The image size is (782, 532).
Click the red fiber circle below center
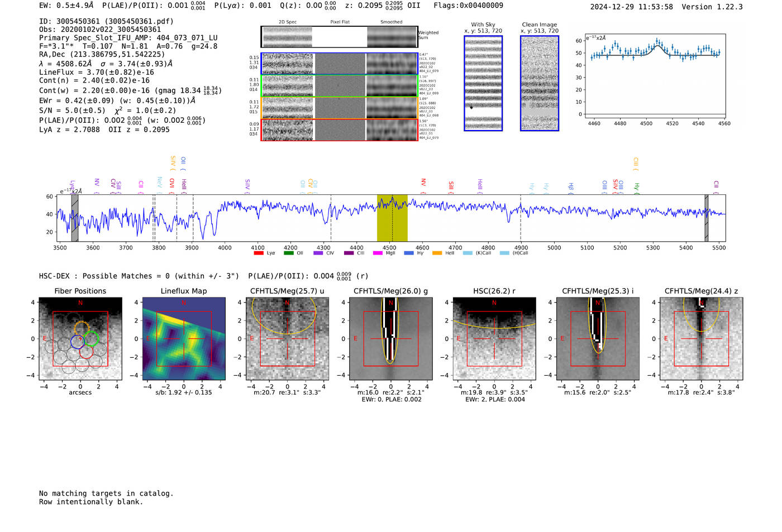click(x=86, y=351)
